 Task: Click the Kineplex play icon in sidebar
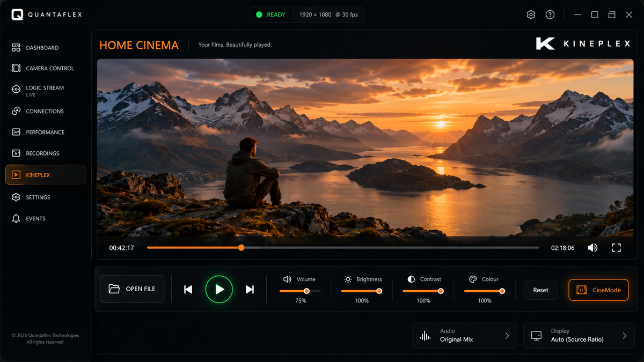[x=16, y=175]
